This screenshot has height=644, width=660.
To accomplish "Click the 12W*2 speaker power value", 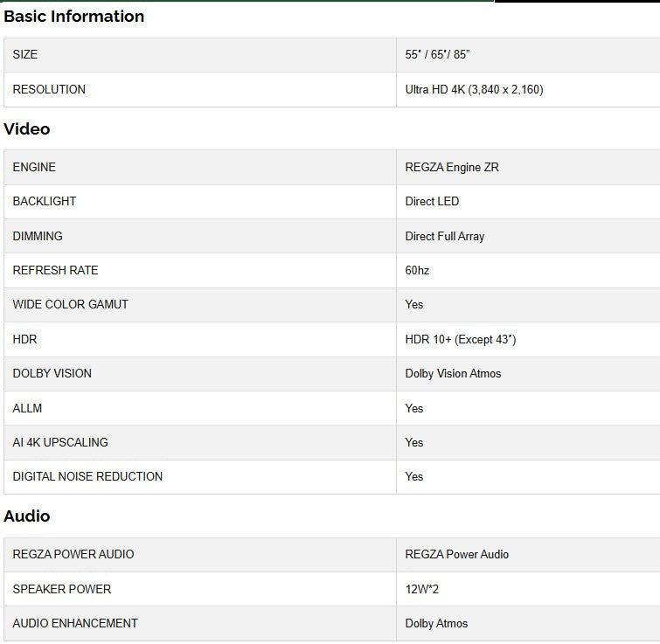I will coord(422,589).
